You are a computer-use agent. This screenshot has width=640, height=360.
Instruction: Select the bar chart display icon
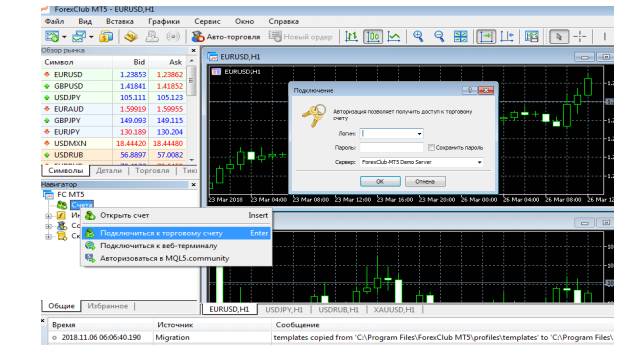coord(351,37)
